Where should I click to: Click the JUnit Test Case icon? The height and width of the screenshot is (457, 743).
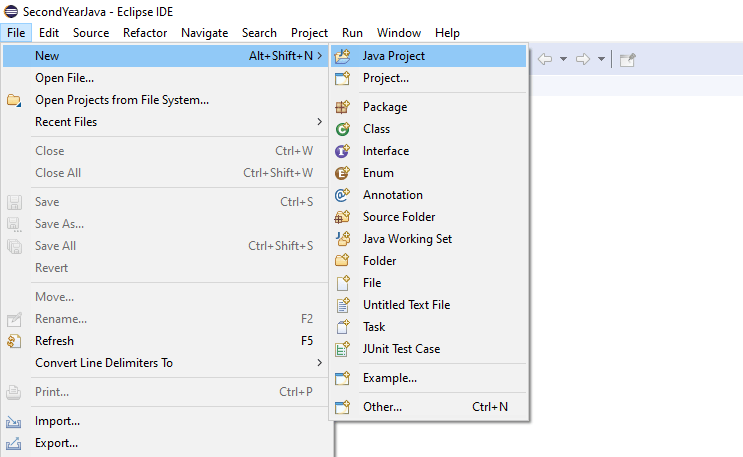tap(343, 349)
